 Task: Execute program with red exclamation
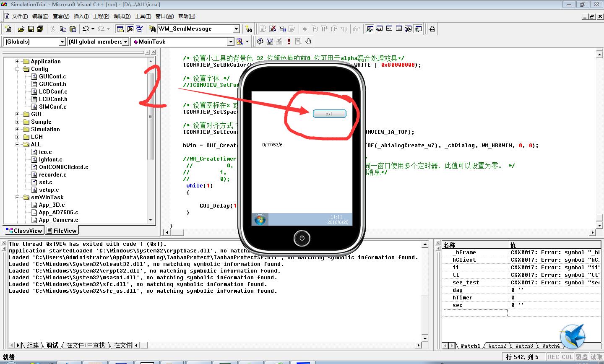[289, 42]
